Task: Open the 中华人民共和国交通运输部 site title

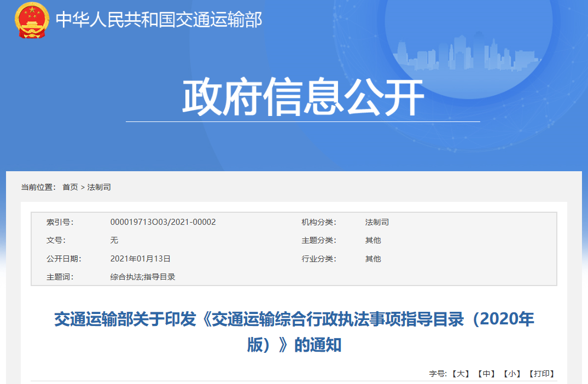Action: coord(159,20)
